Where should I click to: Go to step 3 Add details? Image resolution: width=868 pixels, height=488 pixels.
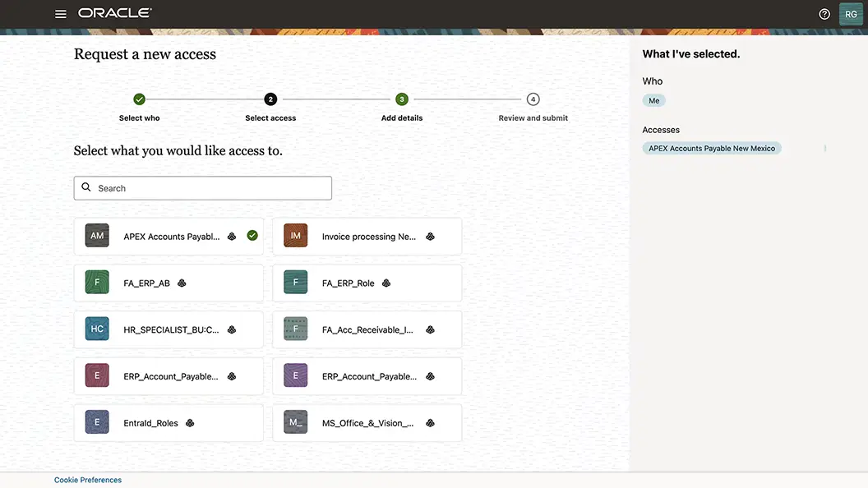point(402,99)
